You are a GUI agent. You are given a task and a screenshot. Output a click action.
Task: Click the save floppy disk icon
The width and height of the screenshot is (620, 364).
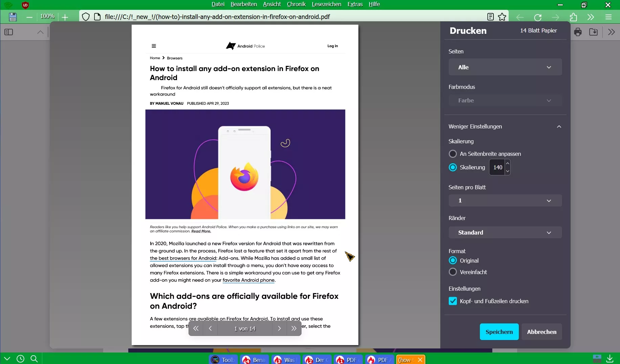click(x=13, y=17)
